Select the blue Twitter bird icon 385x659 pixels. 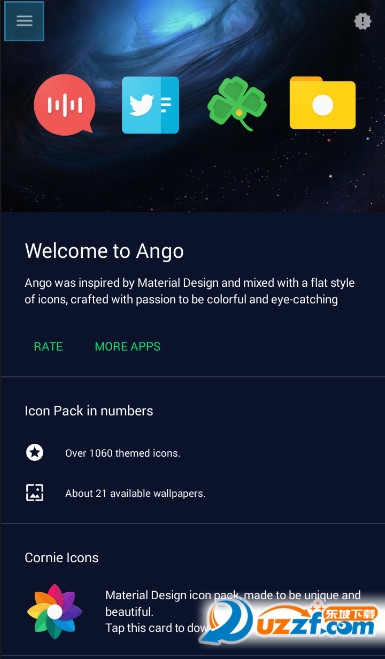click(x=150, y=105)
